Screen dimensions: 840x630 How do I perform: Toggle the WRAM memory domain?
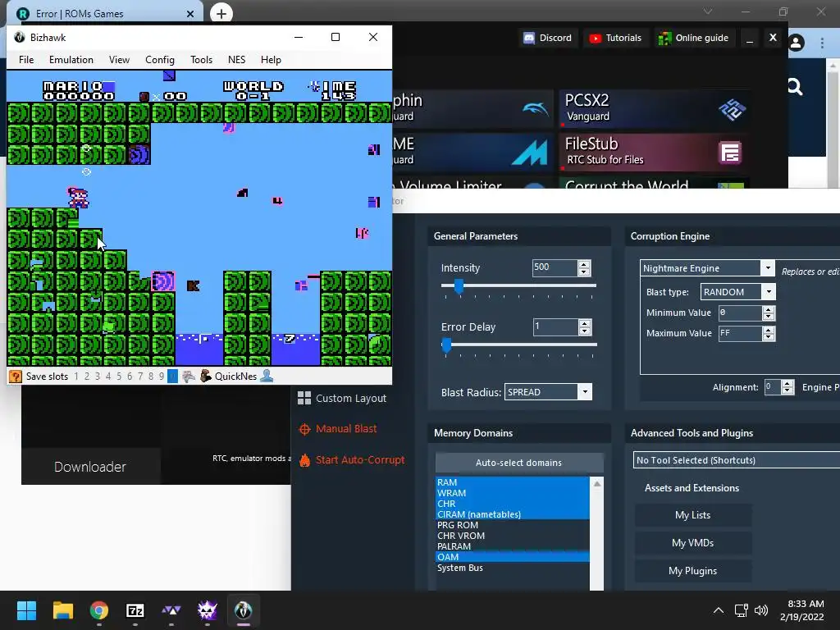[513, 493]
